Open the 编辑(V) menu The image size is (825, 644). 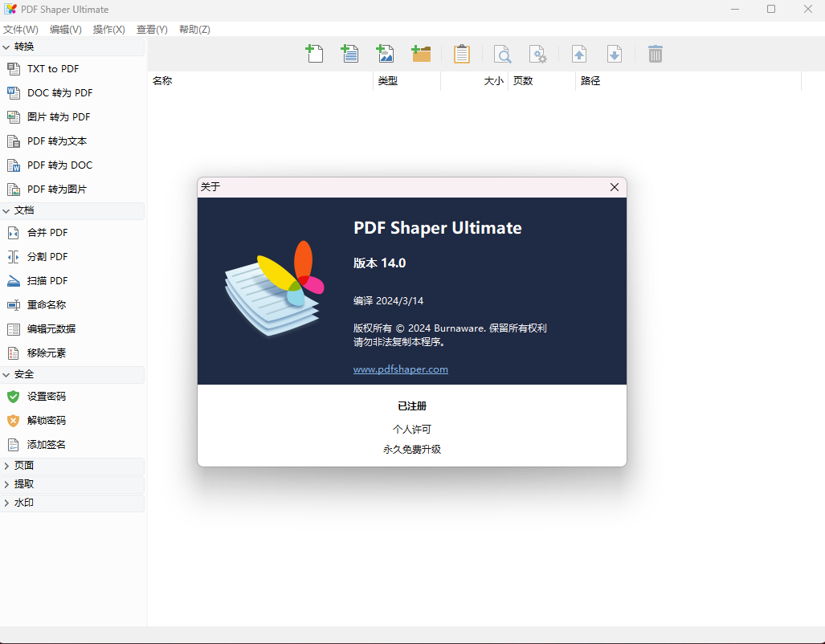coord(65,30)
